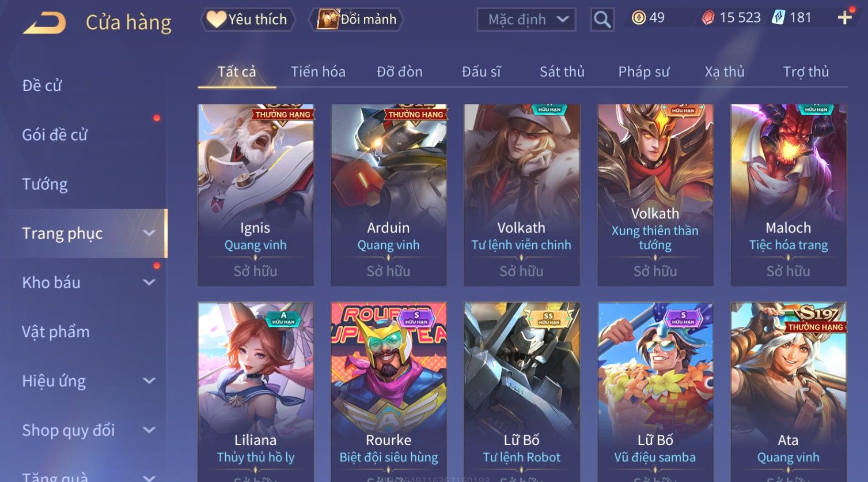Image resolution: width=868 pixels, height=482 pixels.
Task: Open the search magnifier icon
Action: pyautogui.click(x=602, y=20)
